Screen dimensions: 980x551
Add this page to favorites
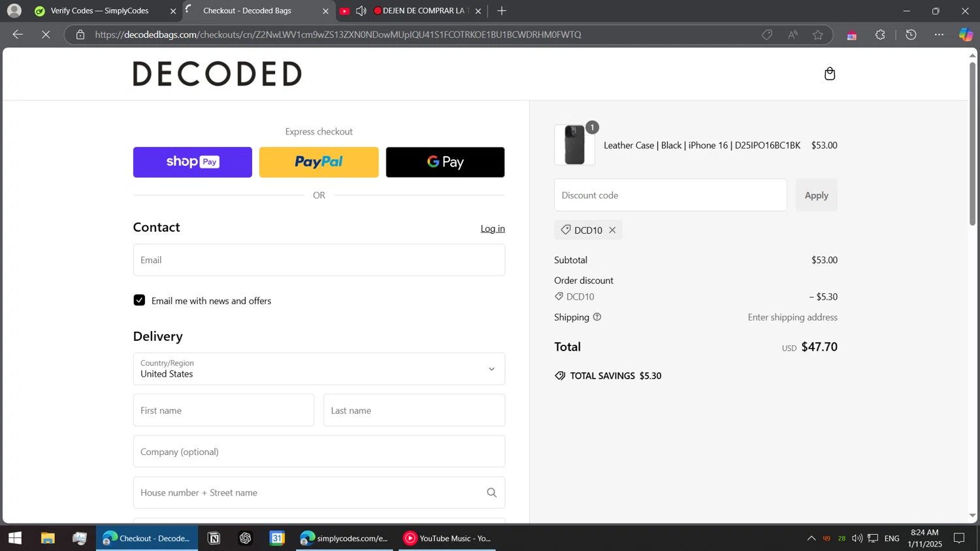[818, 35]
